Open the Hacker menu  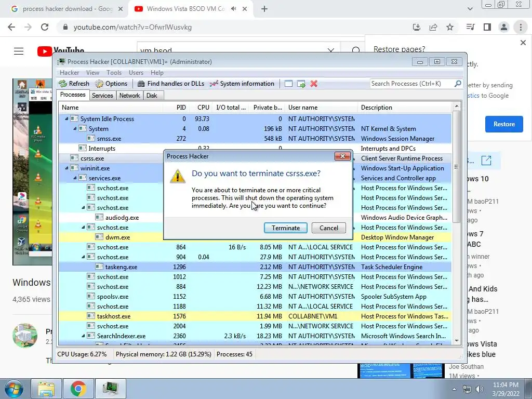coord(69,73)
